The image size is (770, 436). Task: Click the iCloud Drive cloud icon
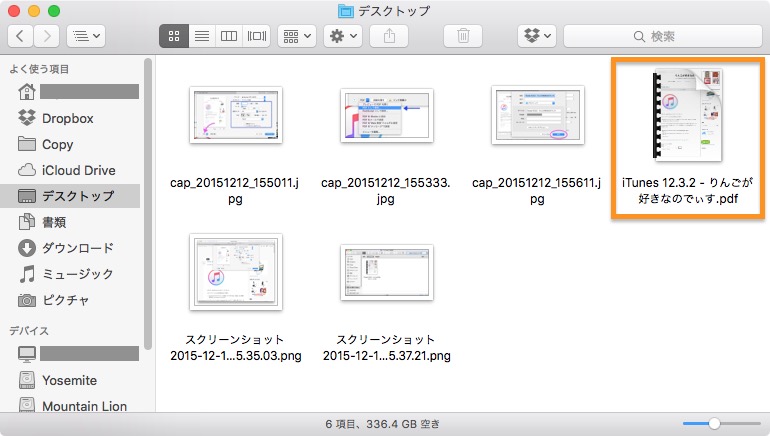click(x=27, y=170)
